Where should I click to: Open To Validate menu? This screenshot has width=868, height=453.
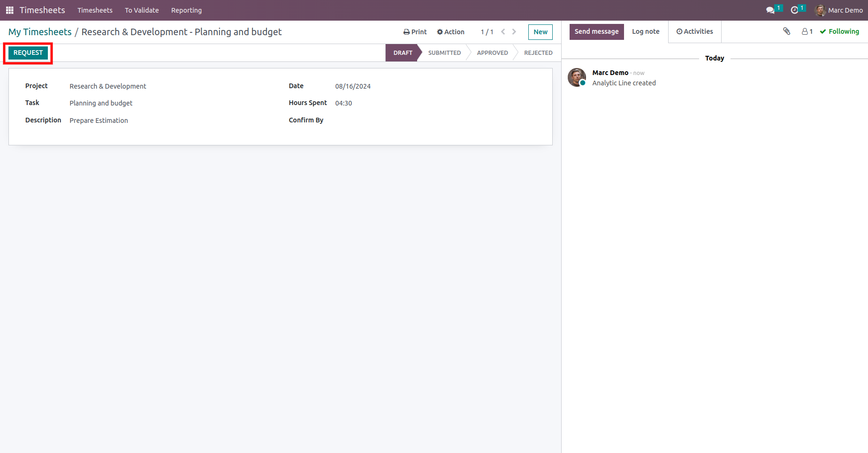pos(142,10)
